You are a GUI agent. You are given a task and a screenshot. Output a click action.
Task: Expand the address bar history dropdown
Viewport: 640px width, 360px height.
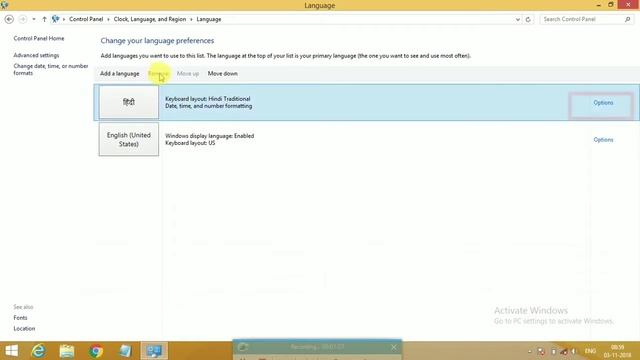pos(518,19)
